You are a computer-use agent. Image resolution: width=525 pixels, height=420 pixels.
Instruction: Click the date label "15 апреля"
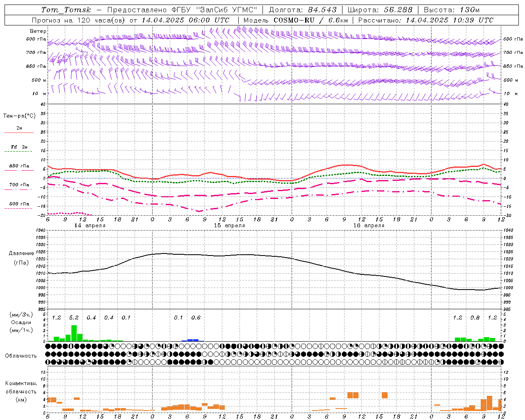pyautogui.click(x=229, y=226)
